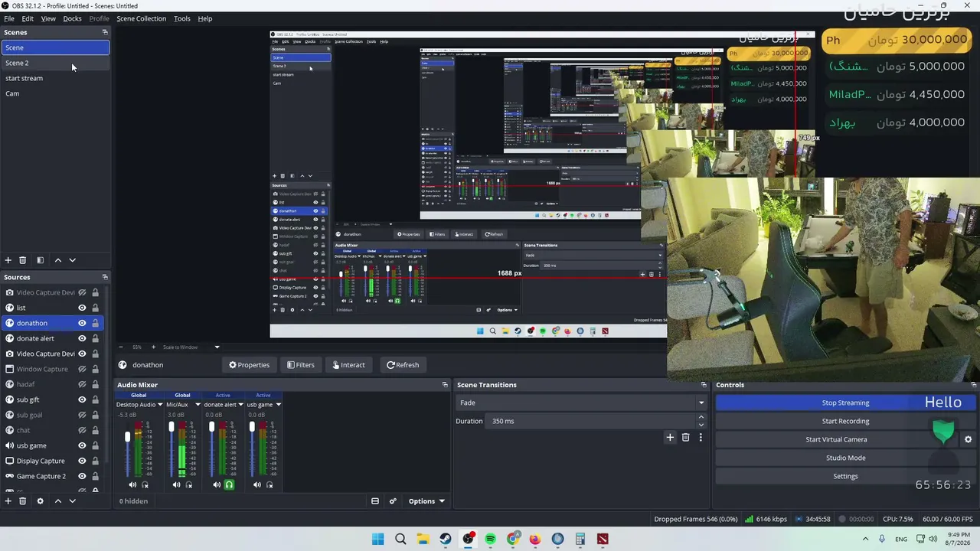Mute the Desktop Audio channel

pos(132,484)
